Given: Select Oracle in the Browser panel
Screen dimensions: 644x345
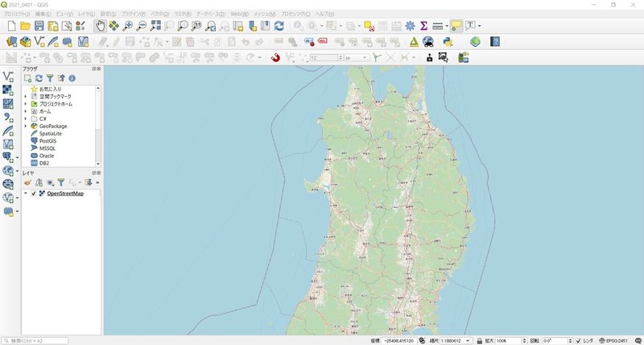Looking at the screenshot, I should tap(47, 156).
